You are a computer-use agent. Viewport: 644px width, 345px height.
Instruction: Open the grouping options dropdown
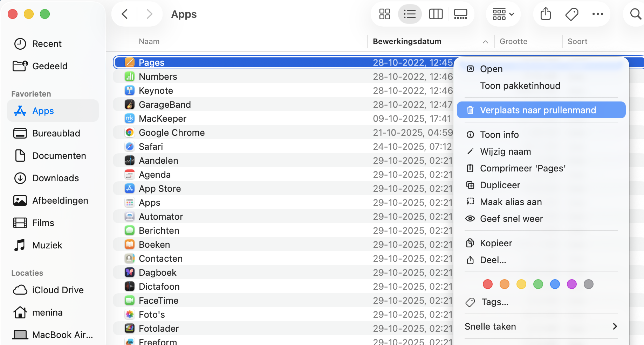click(x=503, y=14)
